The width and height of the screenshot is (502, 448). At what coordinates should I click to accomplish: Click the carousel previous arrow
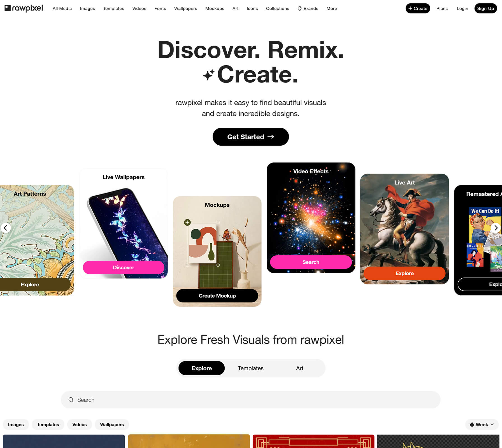pyautogui.click(x=6, y=228)
